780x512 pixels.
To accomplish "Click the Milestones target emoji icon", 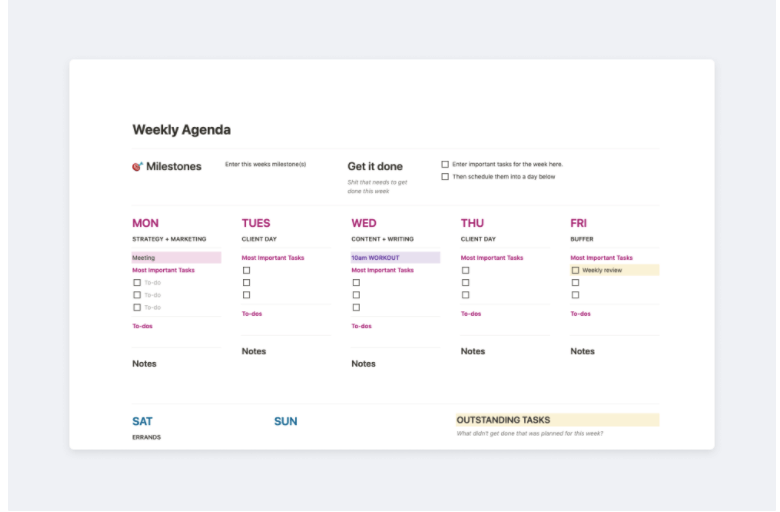I will coord(137,167).
